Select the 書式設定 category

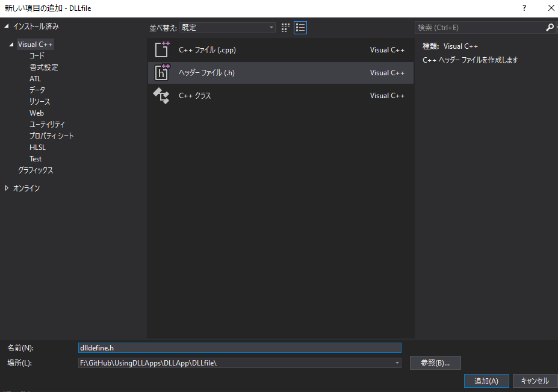[44, 67]
